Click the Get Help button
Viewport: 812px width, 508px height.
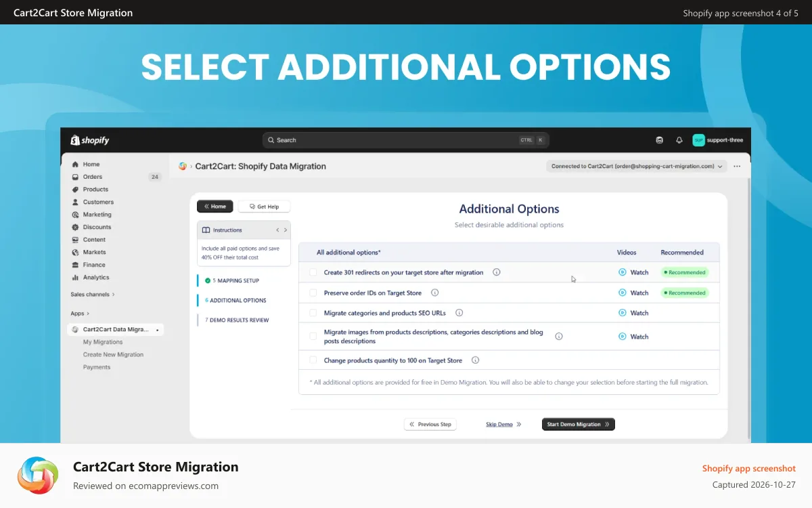coord(264,207)
